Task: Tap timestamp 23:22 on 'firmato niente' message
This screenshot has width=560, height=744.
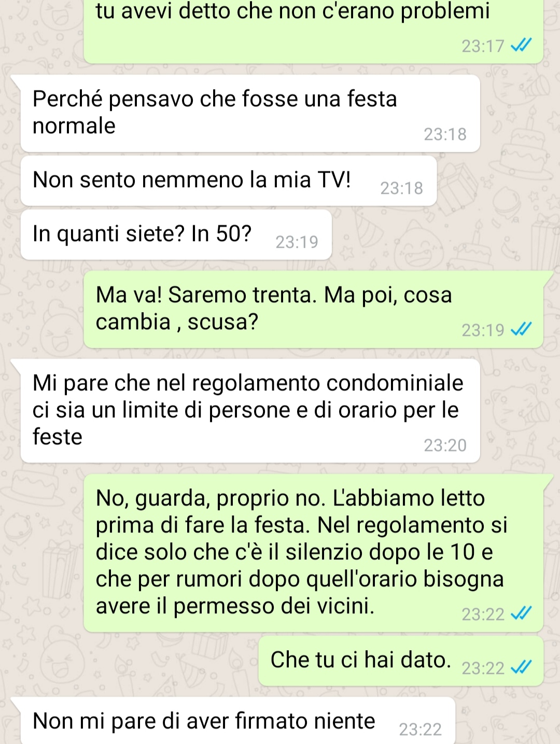Action: [x=420, y=729]
